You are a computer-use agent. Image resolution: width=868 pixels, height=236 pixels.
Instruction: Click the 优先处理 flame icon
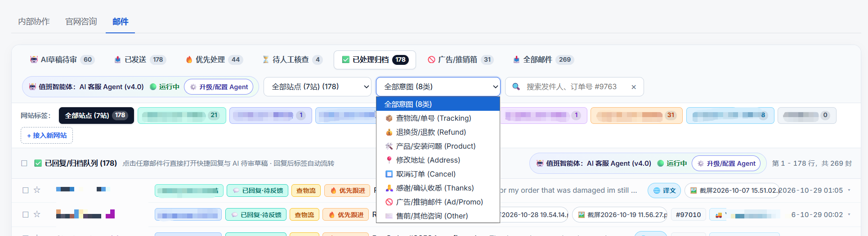[189, 59]
